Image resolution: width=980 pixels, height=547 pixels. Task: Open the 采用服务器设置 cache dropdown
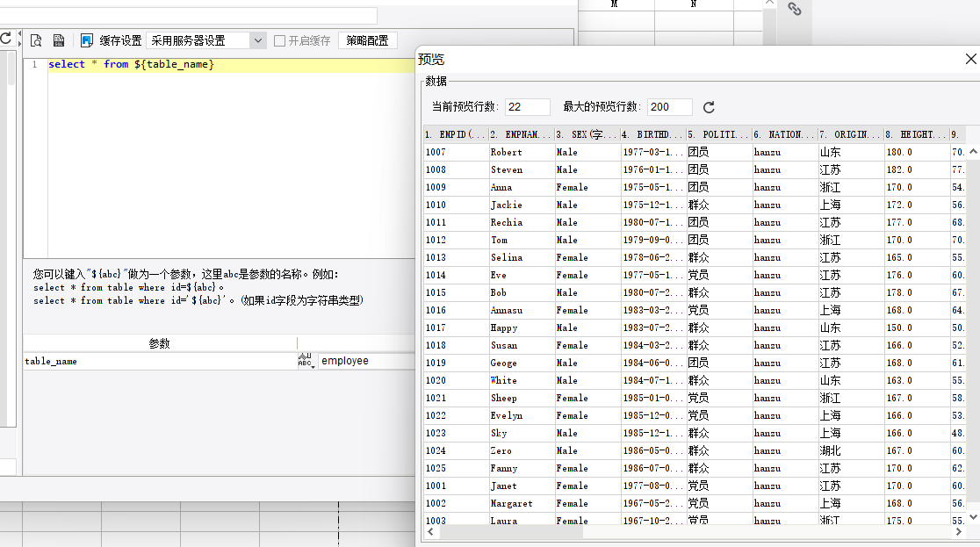(x=206, y=40)
